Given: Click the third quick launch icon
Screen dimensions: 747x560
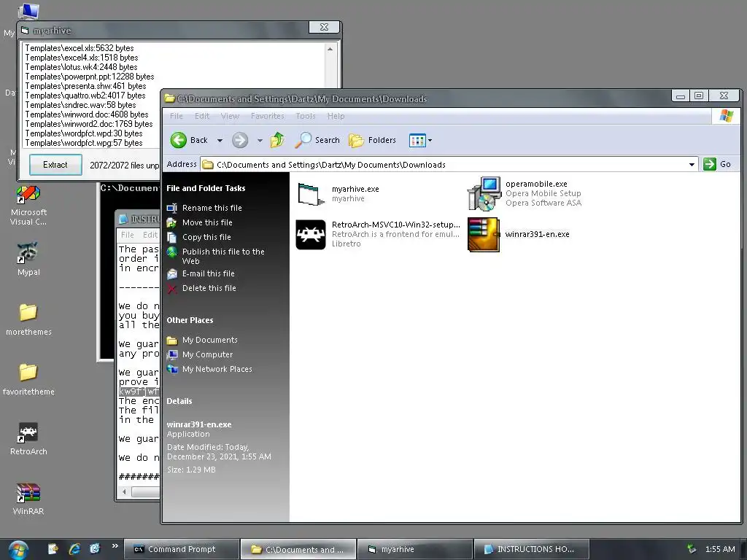Looking at the screenshot, I should point(96,549).
